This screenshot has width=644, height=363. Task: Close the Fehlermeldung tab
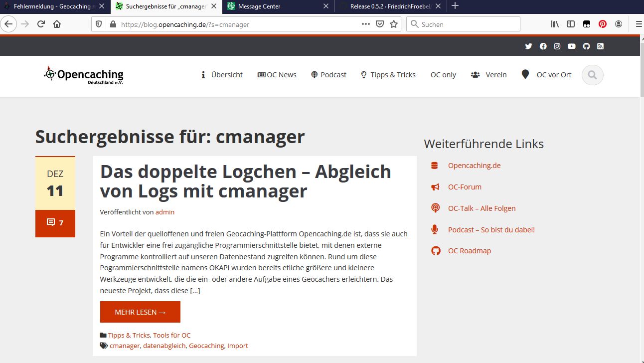tap(101, 6)
